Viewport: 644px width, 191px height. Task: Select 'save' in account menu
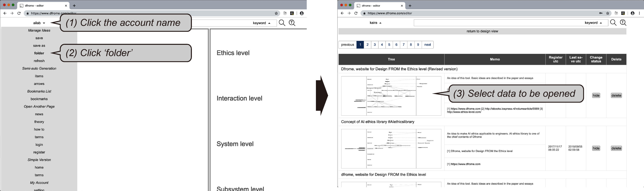pyautogui.click(x=39, y=38)
